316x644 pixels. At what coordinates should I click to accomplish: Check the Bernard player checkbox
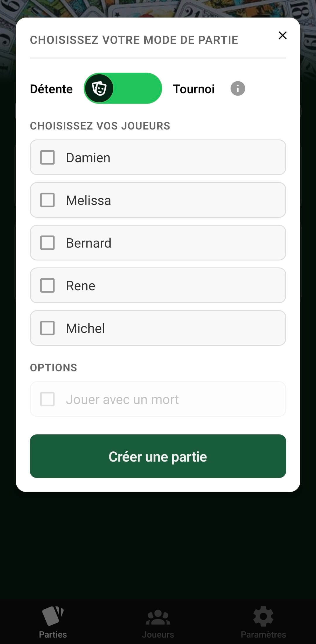pos(47,243)
